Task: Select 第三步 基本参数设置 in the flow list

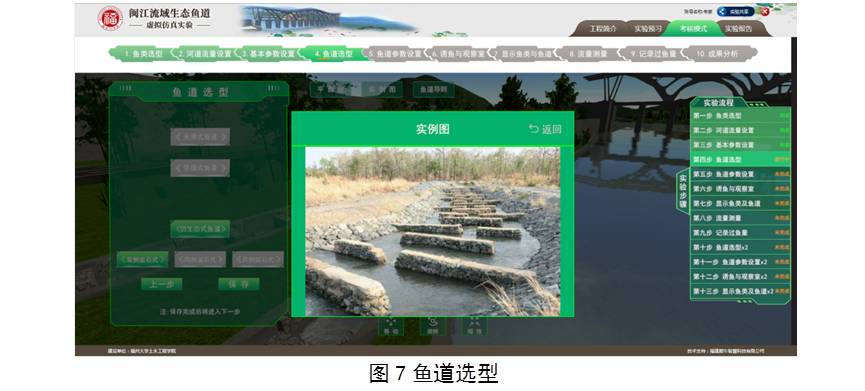Action: 740,145
